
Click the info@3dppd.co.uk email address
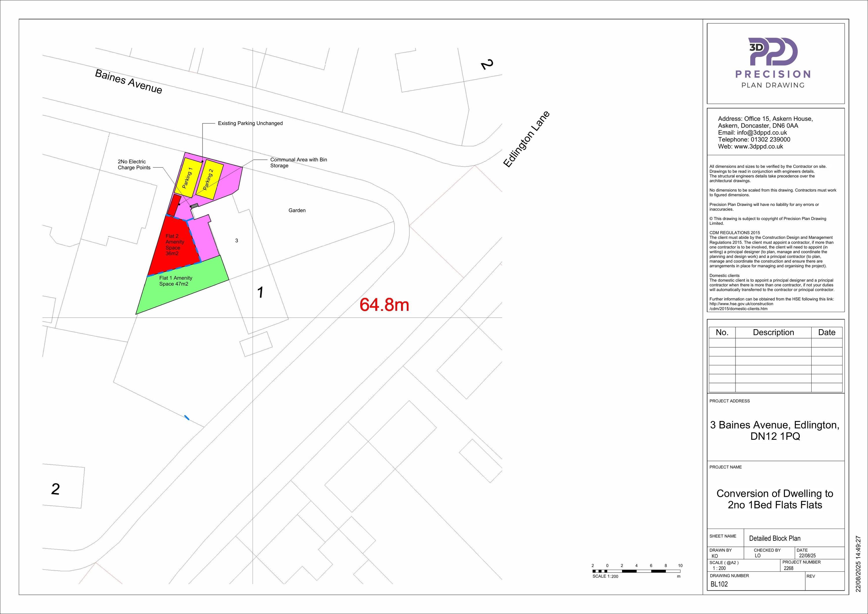click(762, 132)
